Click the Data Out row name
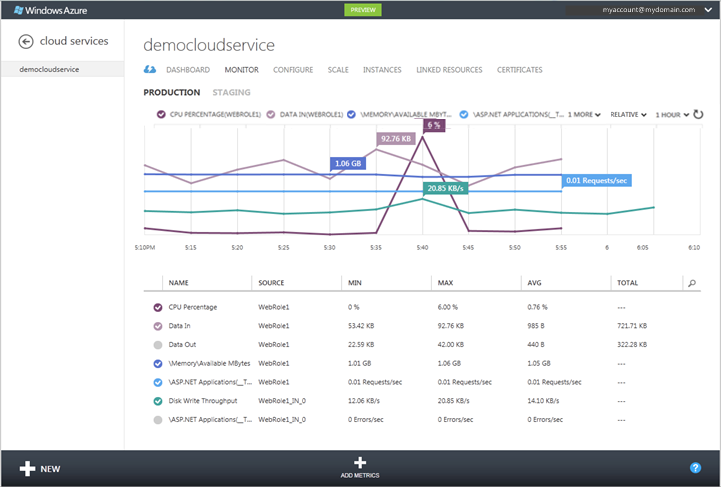Screen dimensions: 721x487 coord(182,345)
